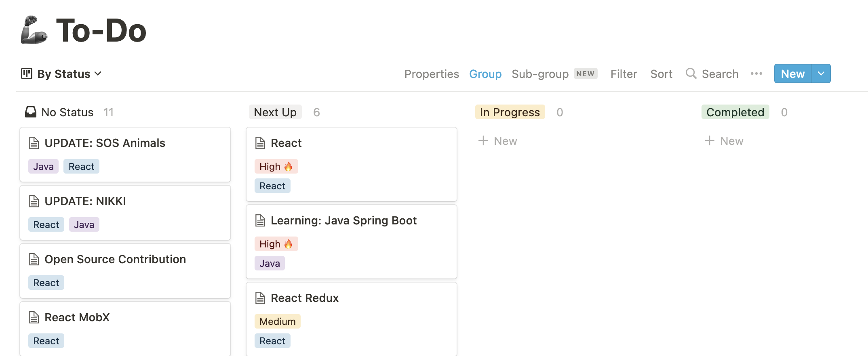Click the No Status inbox icon
The width and height of the screenshot is (868, 356).
tap(31, 112)
